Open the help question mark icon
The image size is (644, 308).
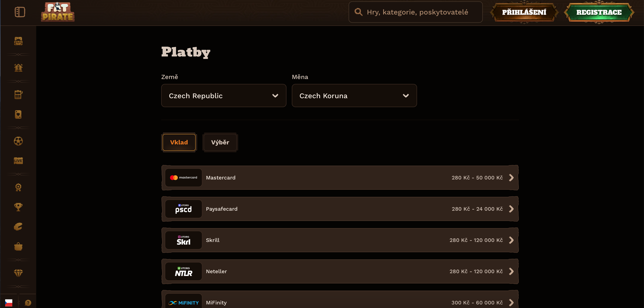[x=28, y=303]
